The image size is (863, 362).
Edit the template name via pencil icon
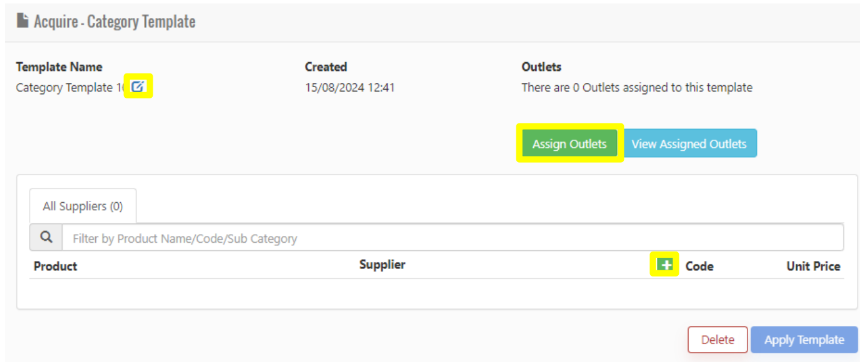point(138,86)
